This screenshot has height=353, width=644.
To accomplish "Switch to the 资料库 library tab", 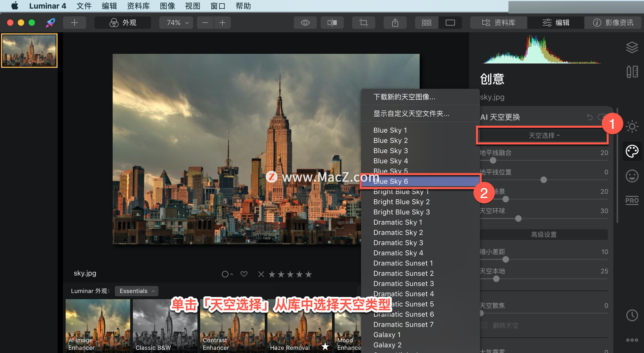I will click(499, 22).
